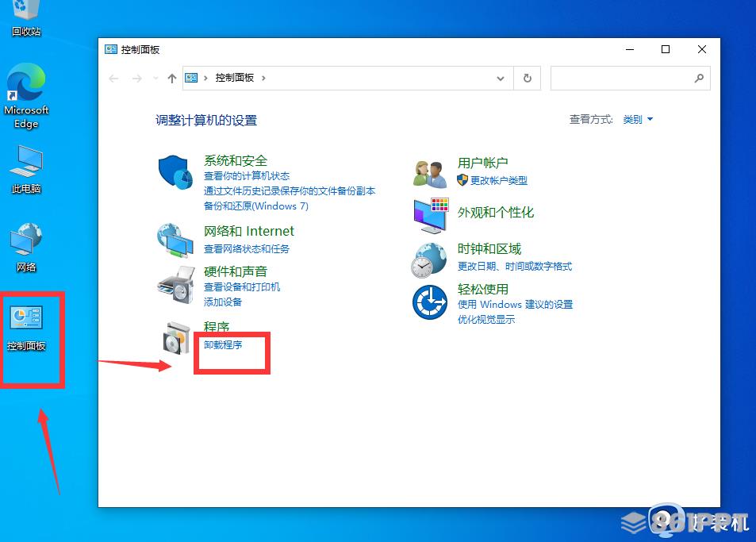
Task: Click the title bar 控制面板 window icon
Action: coord(111,49)
